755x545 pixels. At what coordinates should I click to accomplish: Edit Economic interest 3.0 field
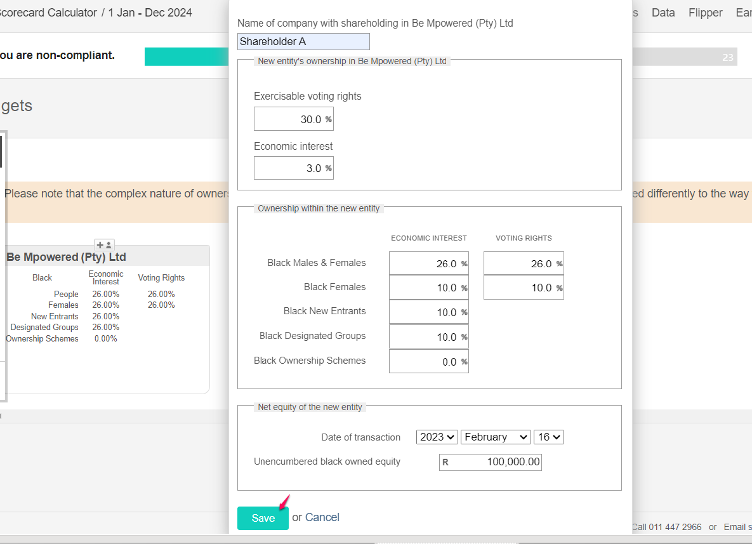point(294,168)
